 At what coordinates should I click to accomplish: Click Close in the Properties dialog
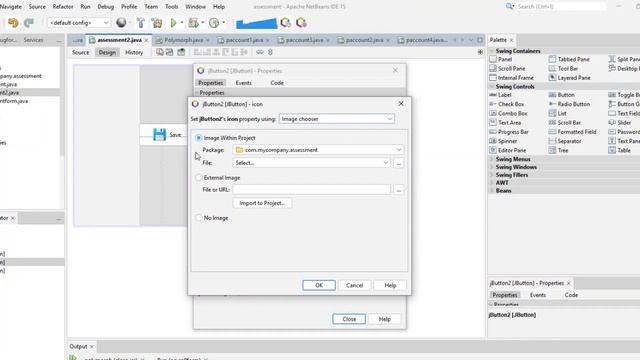[349, 319]
